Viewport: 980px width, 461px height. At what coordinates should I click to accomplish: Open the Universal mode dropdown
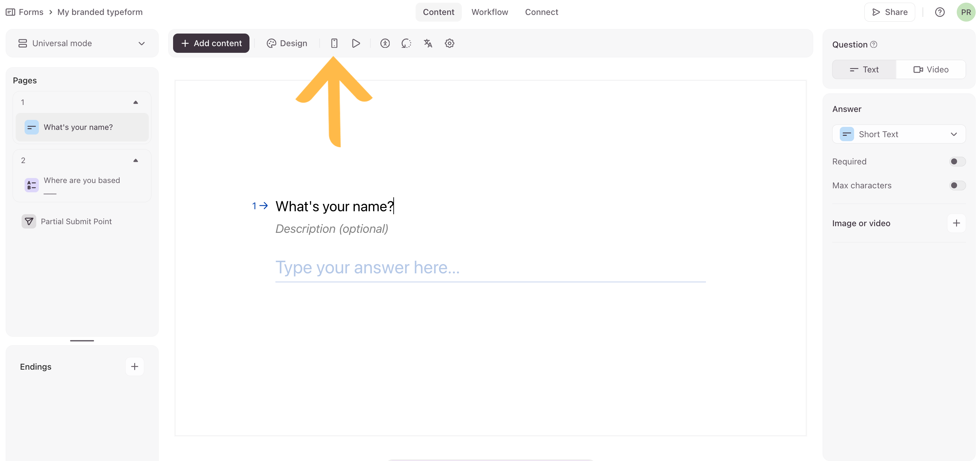82,44
